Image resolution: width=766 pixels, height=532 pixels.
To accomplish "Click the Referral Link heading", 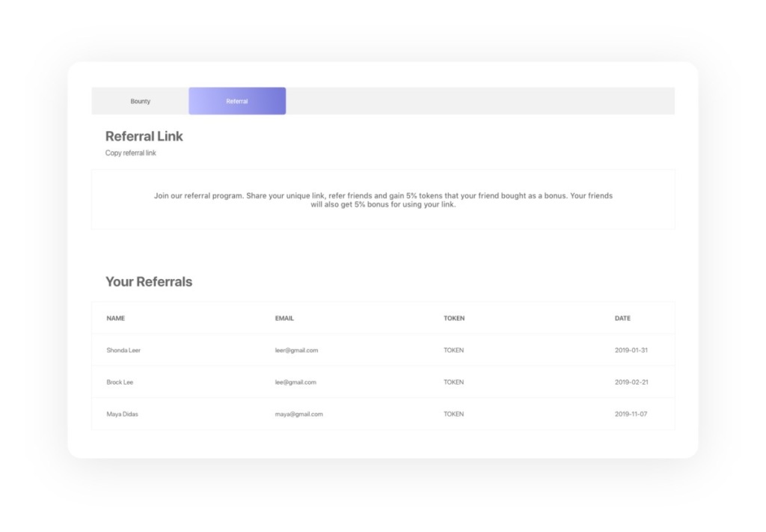I will 144,136.
